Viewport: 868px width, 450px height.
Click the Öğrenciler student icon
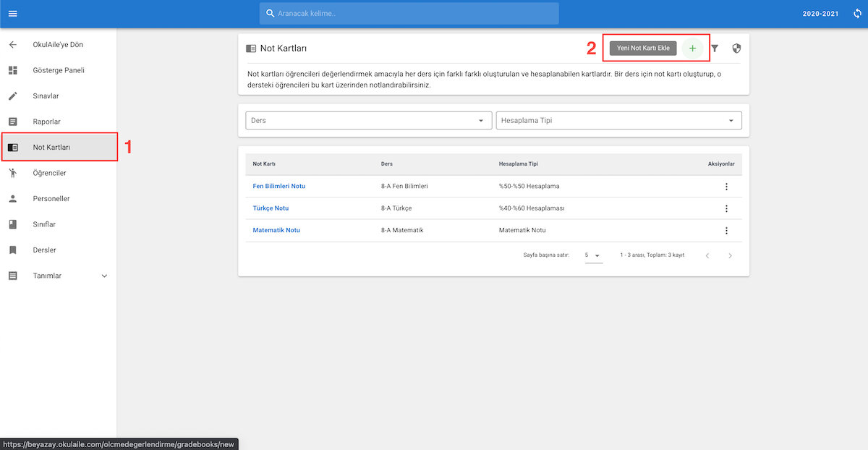click(12, 173)
